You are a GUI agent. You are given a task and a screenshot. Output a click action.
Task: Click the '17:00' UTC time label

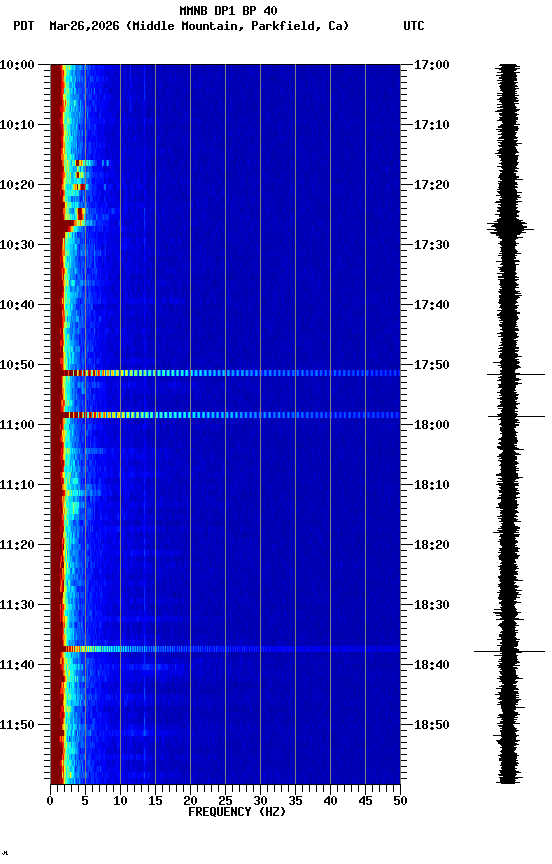432,65
